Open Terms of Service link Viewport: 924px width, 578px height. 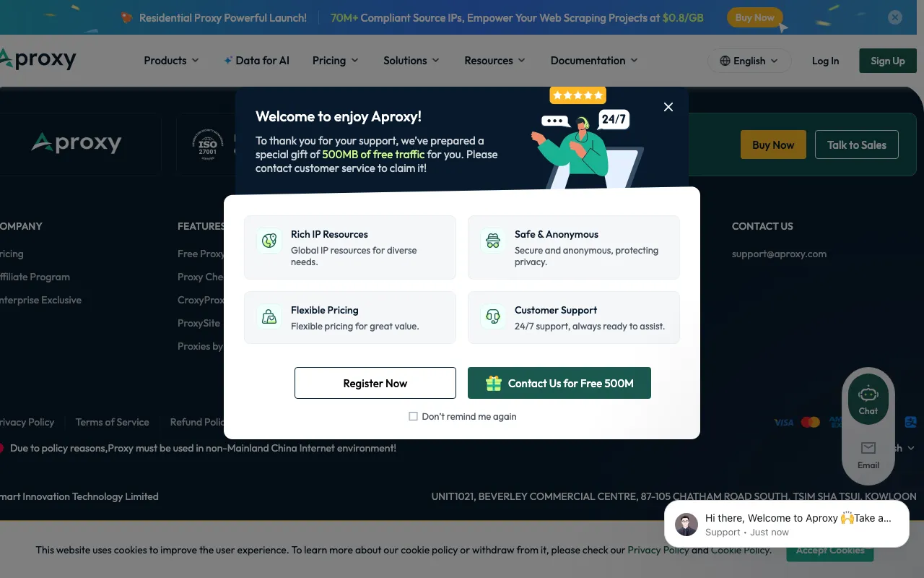(113, 422)
